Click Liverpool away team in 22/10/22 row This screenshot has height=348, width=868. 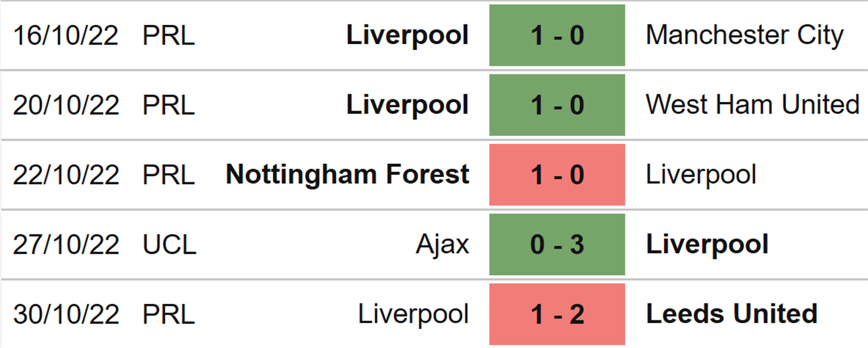coord(701,175)
